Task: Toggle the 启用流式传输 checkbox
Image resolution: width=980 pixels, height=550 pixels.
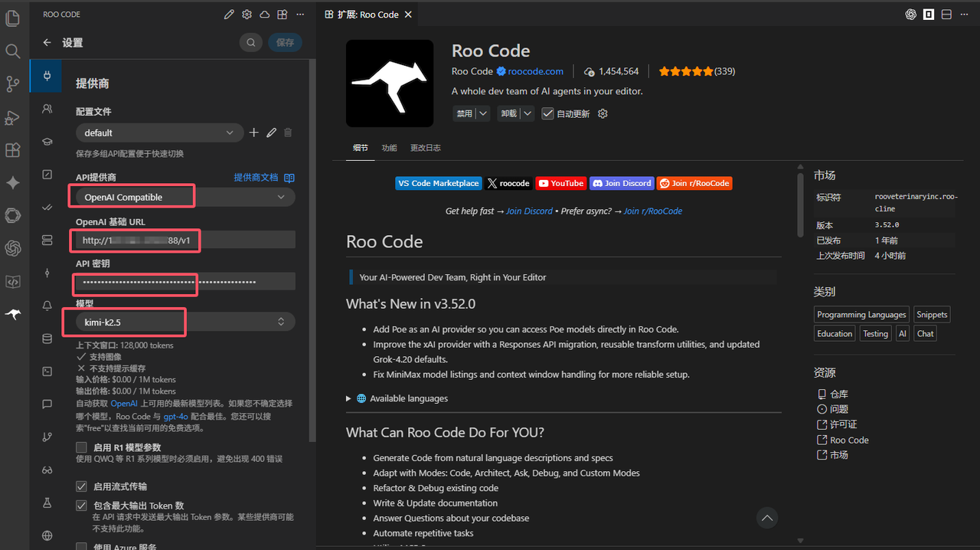Action: (81, 486)
